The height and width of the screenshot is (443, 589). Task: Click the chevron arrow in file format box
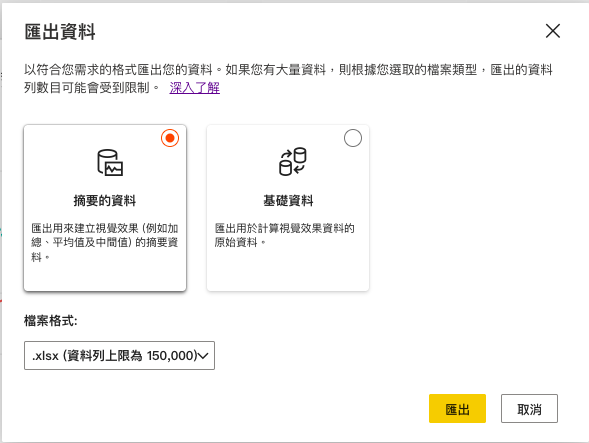[x=203, y=356]
